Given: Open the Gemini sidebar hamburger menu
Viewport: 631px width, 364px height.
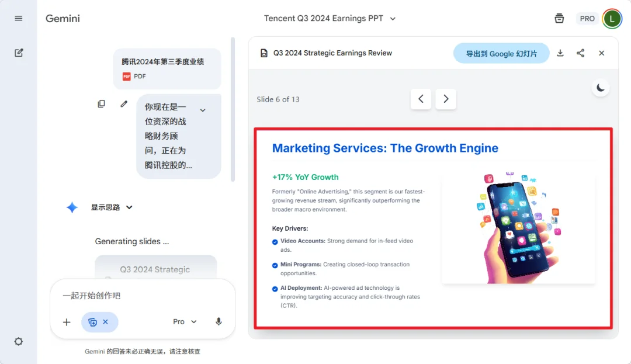Looking at the screenshot, I should 18,18.
